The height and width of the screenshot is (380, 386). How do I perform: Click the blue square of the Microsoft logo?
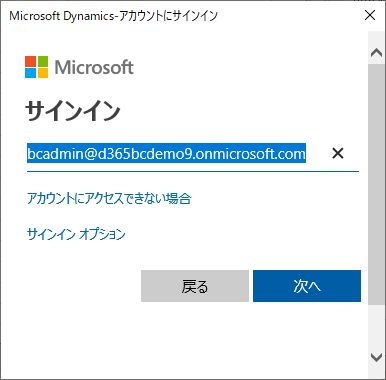point(31,73)
